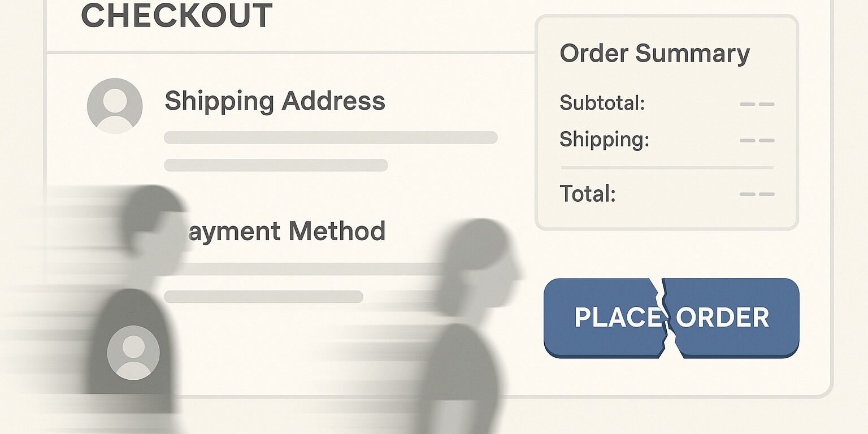Click the Shipping dashed value placeholder
The width and height of the screenshot is (868, 434).
pyautogui.click(x=757, y=140)
